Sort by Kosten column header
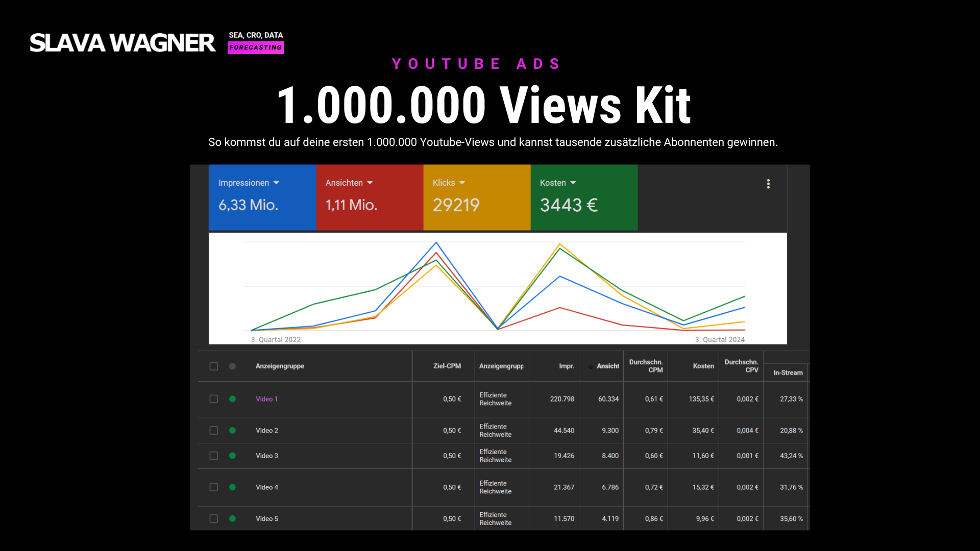The height and width of the screenshot is (551, 980). [703, 366]
